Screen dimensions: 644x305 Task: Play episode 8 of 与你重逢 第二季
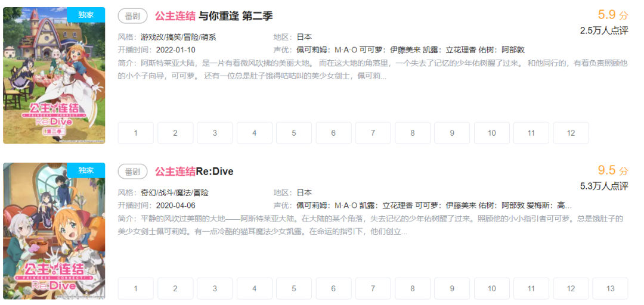413,133
